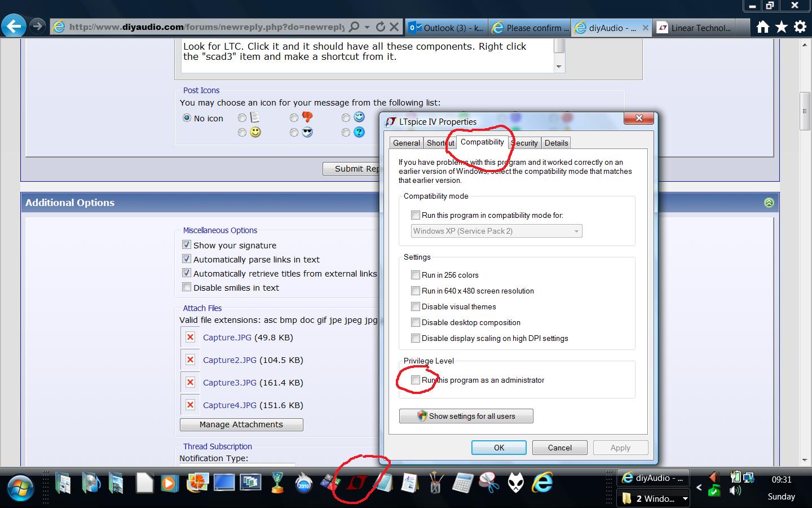Check Disable visual themes
Viewport: 812px width, 508px height.
point(416,306)
